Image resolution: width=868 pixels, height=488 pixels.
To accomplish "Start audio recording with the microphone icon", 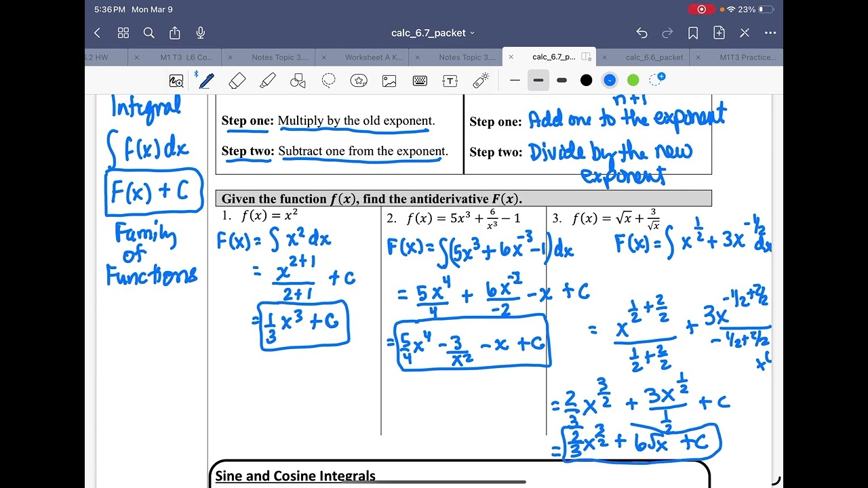I will 200,33.
